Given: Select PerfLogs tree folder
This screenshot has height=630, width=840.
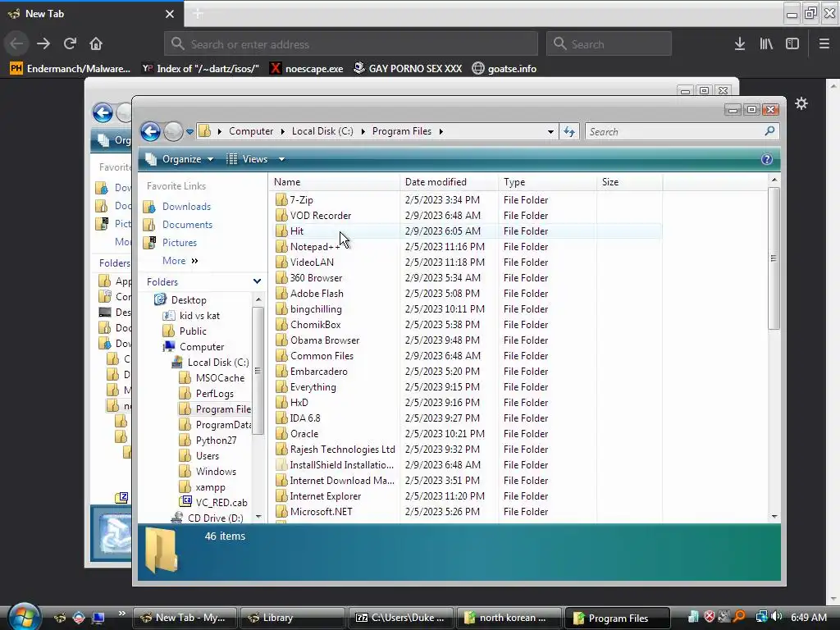Looking at the screenshot, I should click(214, 393).
